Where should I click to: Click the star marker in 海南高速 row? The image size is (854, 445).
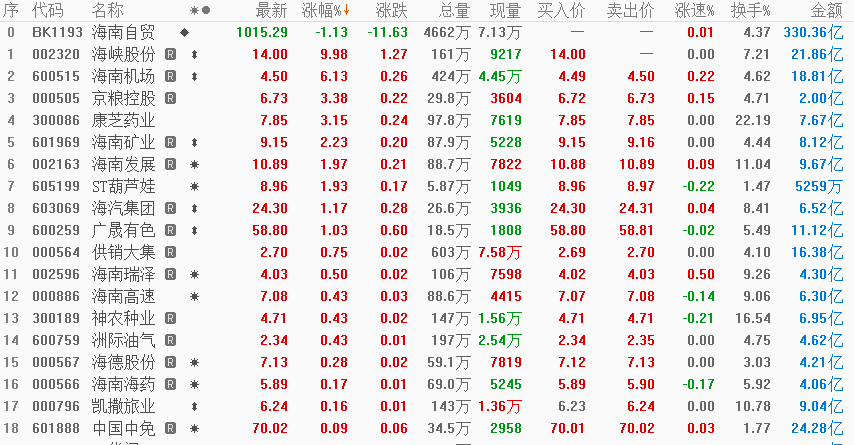pyautogui.click(x=194, y=296)
